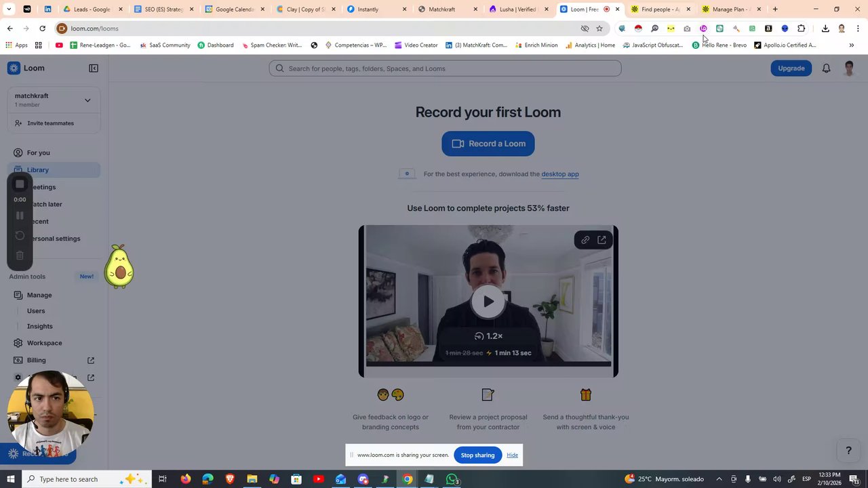The image size is (868, 488).
Task: Click the Loom search field
Action: (445, 68)
